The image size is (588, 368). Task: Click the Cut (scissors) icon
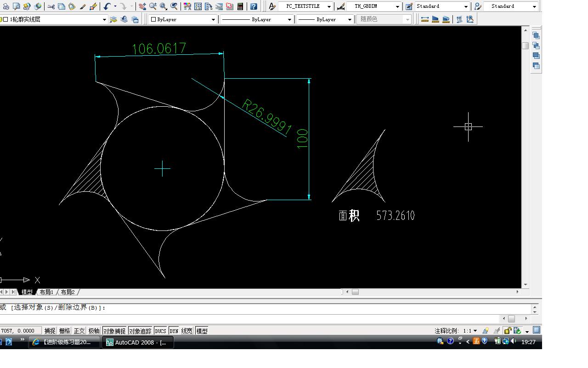(51, 6)
